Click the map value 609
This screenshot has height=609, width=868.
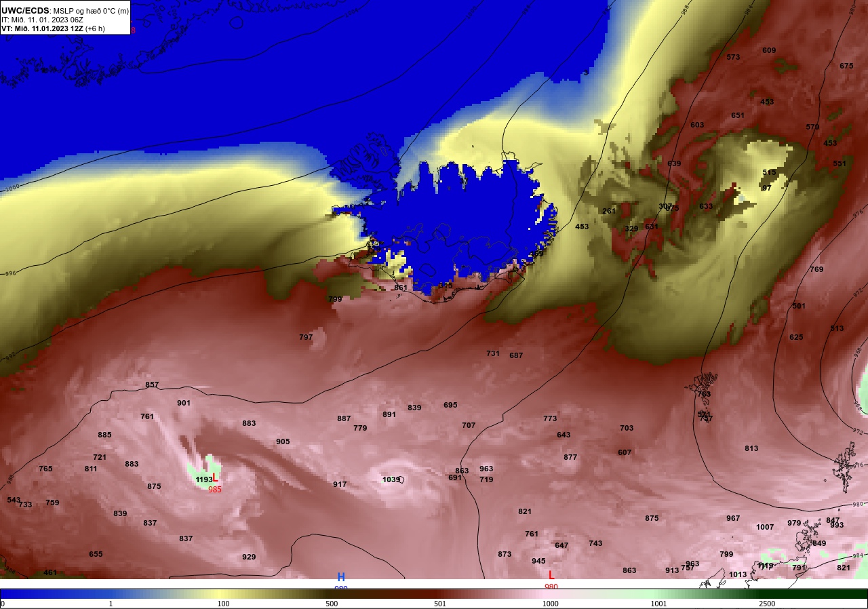click(x=769, y=50)
